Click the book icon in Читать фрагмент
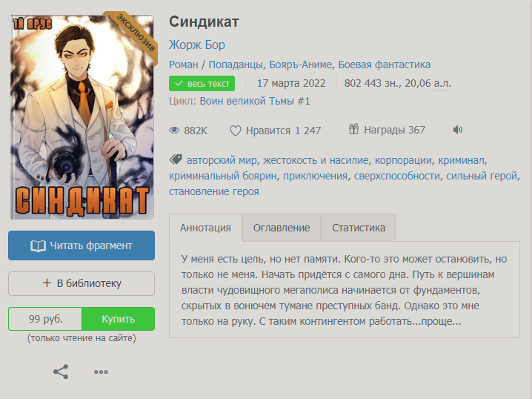 (38, 245)
